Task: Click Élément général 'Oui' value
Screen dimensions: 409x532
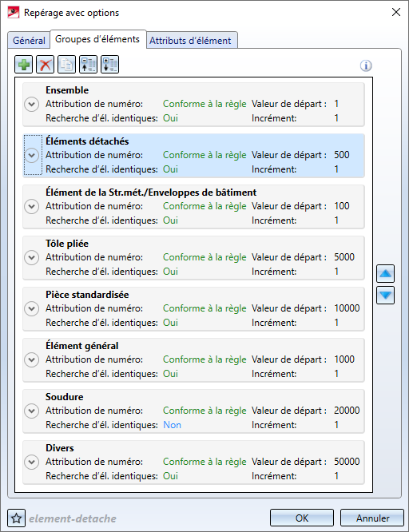Action: pyautogui.click(x=170, y=374)
